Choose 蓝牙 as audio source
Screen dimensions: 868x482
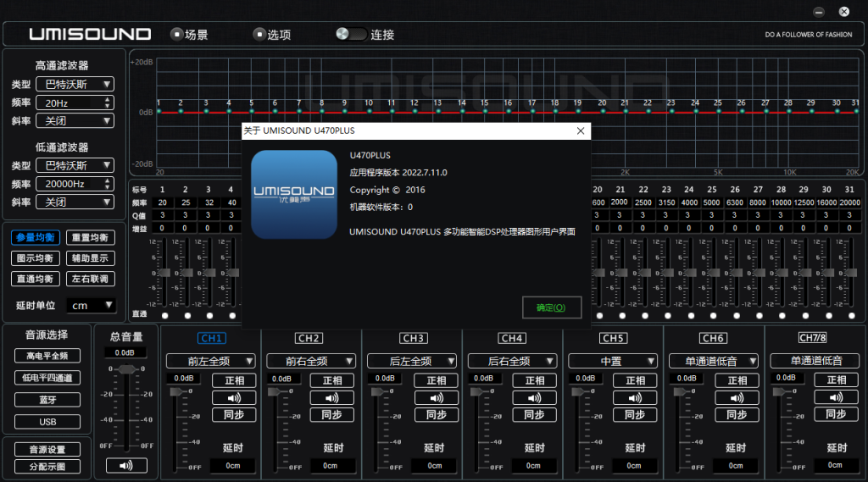pyautogui.click(x=47, y=400)
